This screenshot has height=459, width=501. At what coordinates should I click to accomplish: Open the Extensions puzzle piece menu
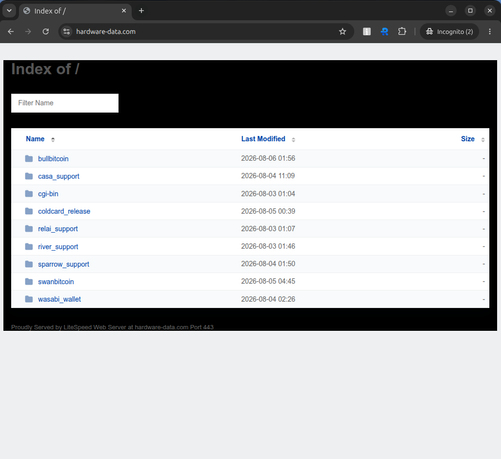pyautogui.click(x=402, y=32)
